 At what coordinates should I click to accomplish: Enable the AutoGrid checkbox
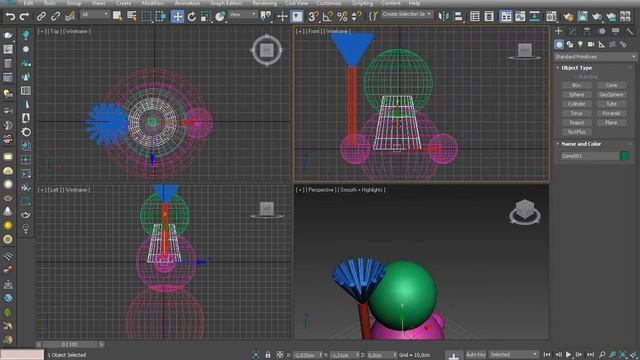585,77
